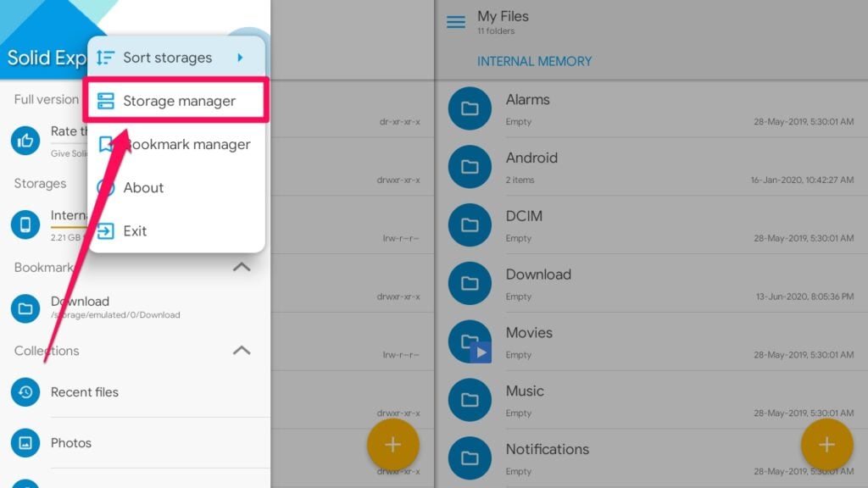Tap the DCIM folder icon
The image size is (868, 488).
coord(470,225)
